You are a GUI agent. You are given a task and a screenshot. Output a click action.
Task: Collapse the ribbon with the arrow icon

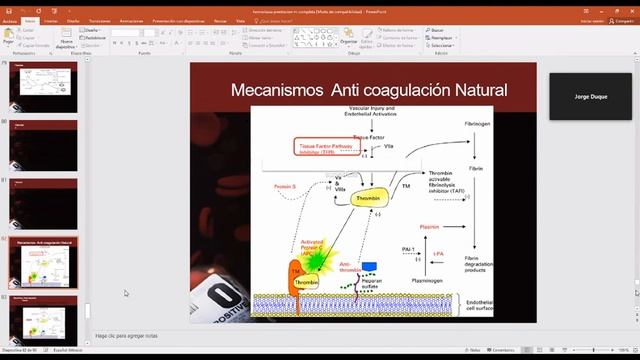[x=635, y=53]
